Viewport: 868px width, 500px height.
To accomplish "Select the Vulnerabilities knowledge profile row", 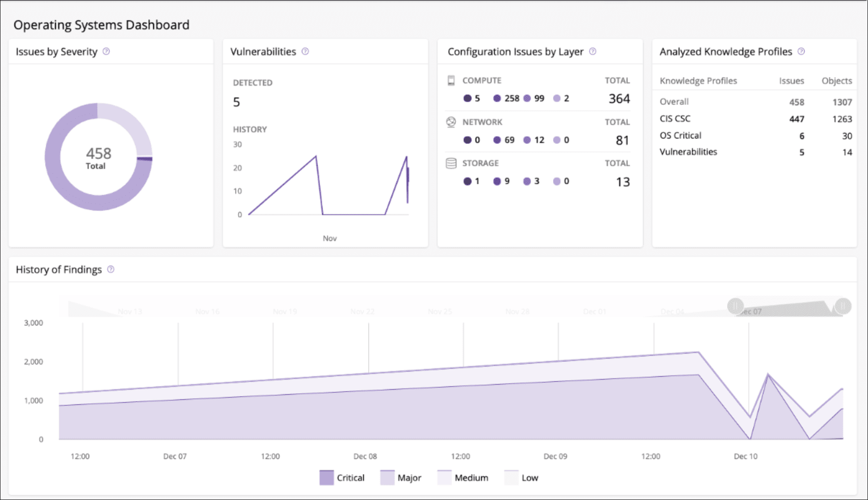I will [688, 152].
